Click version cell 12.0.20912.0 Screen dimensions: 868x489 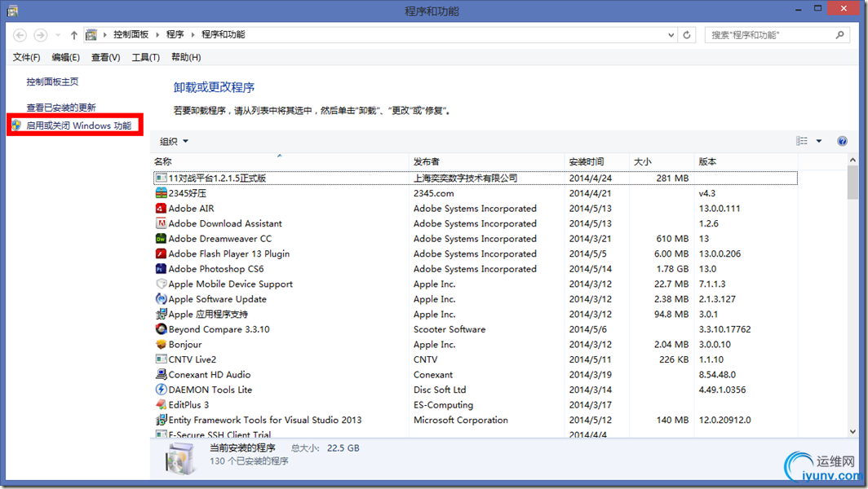[x=724, y=420]
